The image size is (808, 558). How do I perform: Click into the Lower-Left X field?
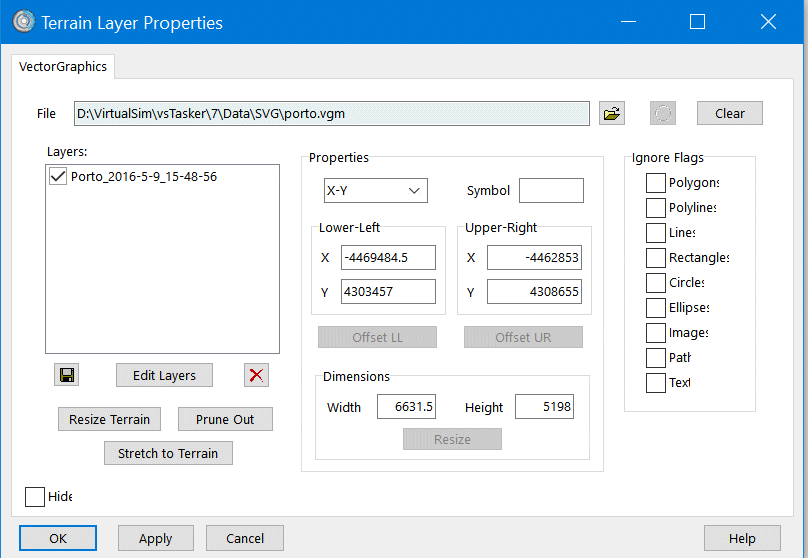coord(388,258)
